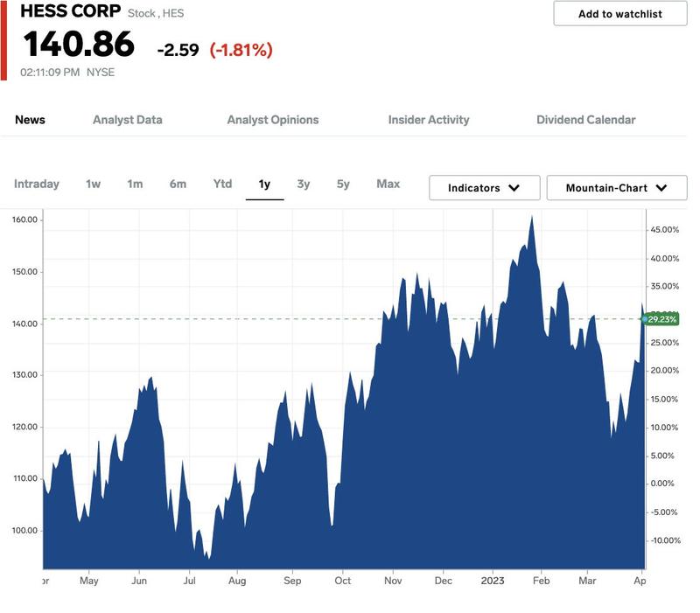Show the Ytd chart range

[x=222, y=184]
